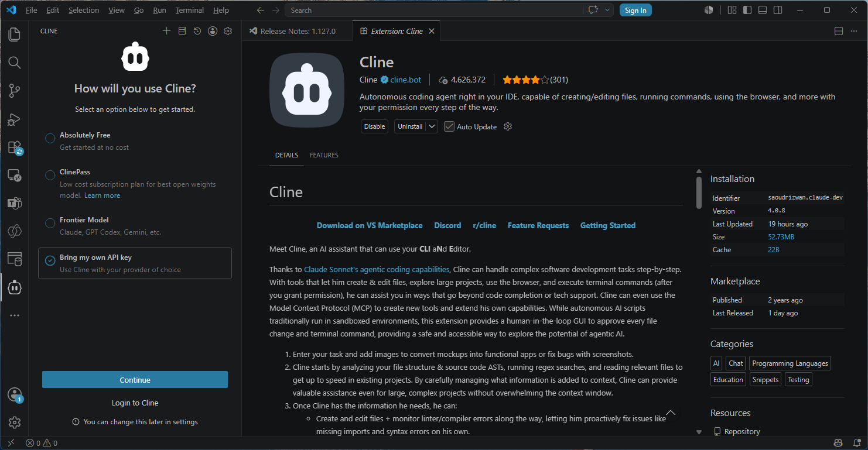
Task: Open the Manage gear in the activity bar
Action: tap(15, 422)
